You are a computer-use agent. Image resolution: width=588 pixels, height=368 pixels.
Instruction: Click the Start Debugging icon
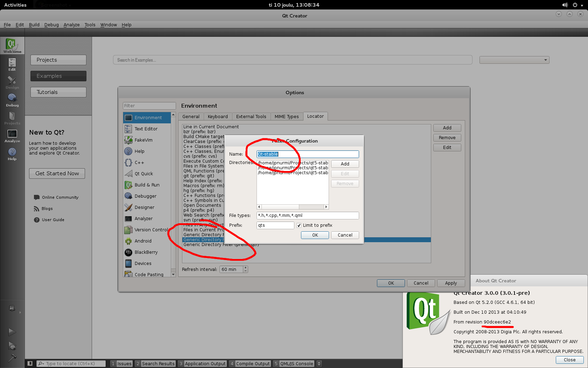(x=12, y=346)
